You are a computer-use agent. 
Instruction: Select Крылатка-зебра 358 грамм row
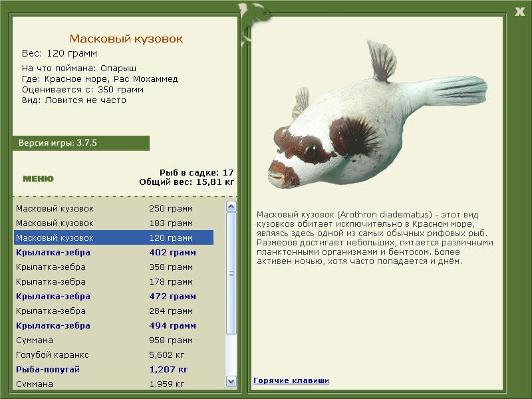(114, 267)
